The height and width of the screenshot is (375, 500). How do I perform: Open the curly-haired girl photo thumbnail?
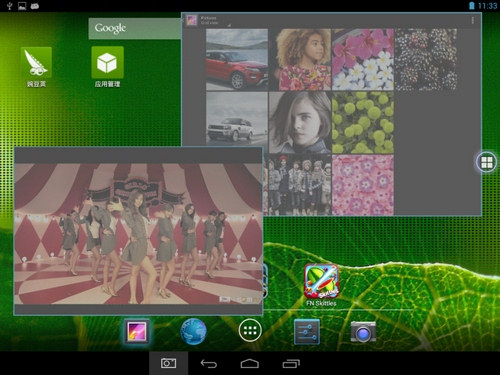tap(300, 59)
